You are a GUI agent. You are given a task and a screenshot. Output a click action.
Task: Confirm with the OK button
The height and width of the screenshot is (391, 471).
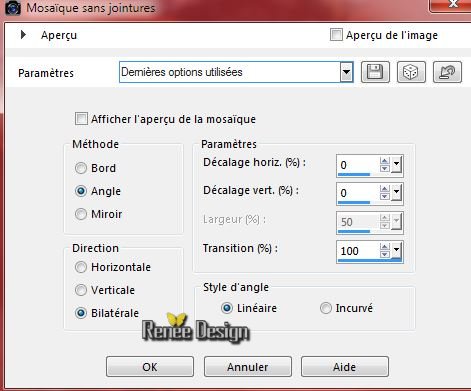pos(150,367)
